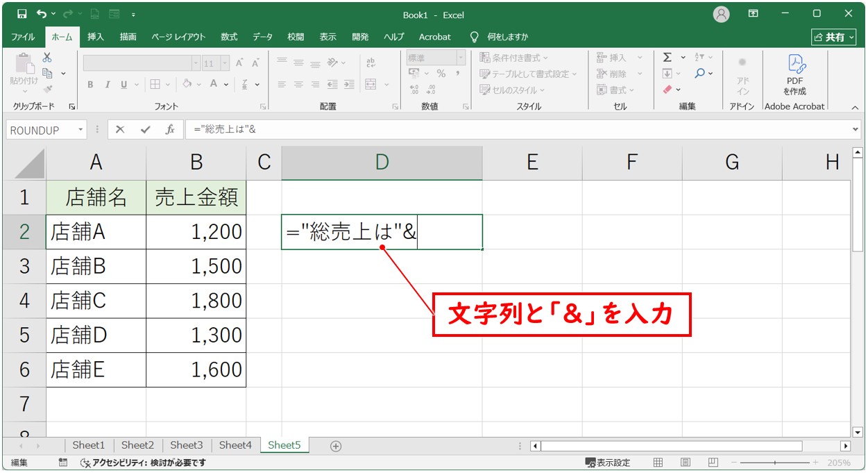Switch to page layout view in status bar
The image size is (868, 473).
(686, 462)
